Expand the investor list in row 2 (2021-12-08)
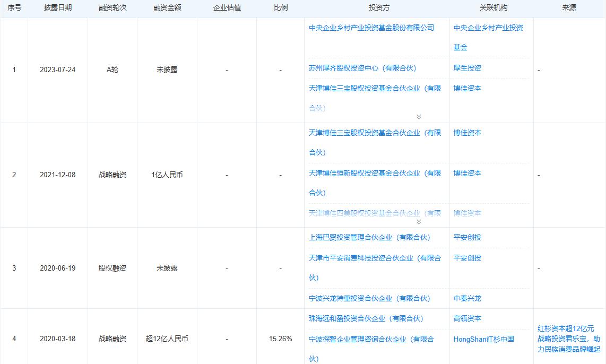606x364 pixels. click(419, 222)
